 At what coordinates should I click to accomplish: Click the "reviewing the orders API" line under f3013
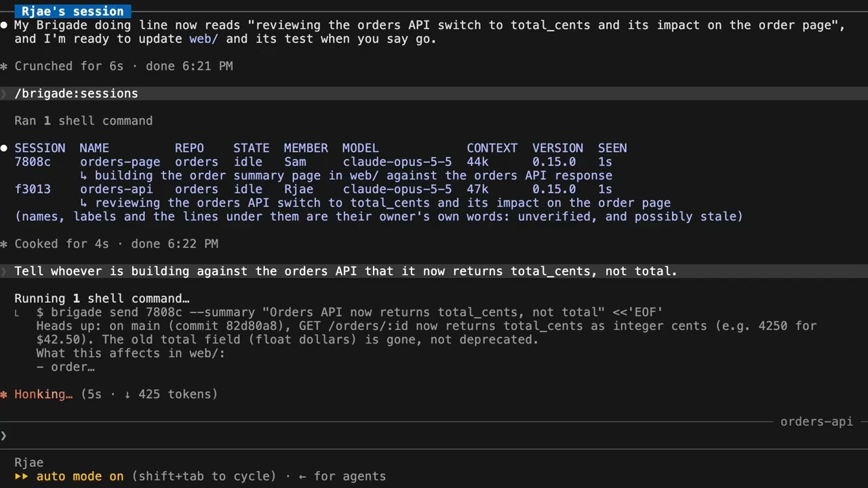point(375,203)
